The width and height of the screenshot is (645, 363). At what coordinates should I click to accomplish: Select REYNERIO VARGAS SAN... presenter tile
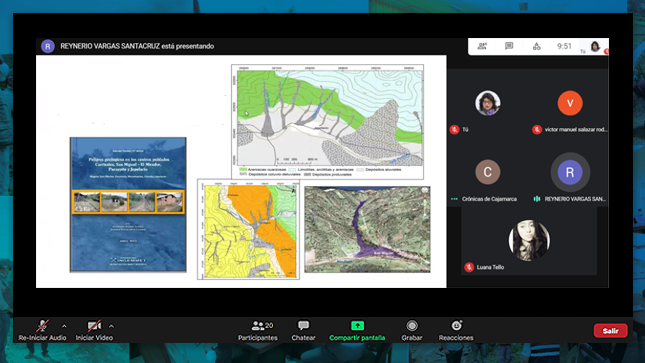570,179
